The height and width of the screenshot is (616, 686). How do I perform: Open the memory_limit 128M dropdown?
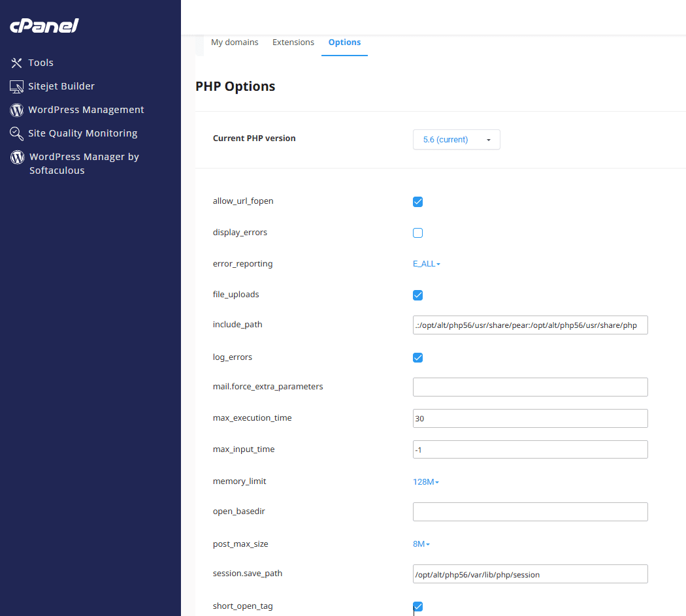(x=425, y=482)
